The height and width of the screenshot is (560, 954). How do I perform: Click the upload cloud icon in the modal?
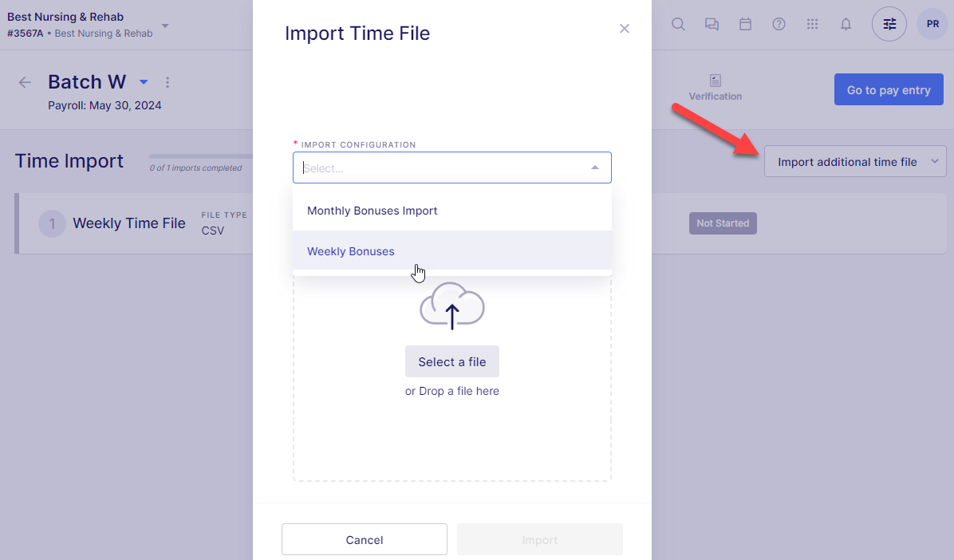pyautogui.click(x=451, y=306)
